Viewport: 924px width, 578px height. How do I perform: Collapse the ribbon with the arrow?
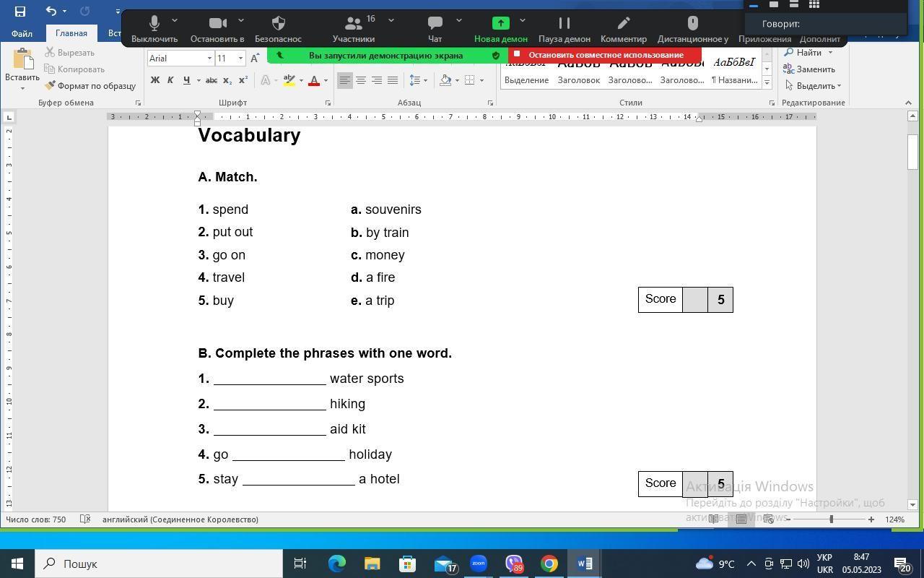(908, 103)
